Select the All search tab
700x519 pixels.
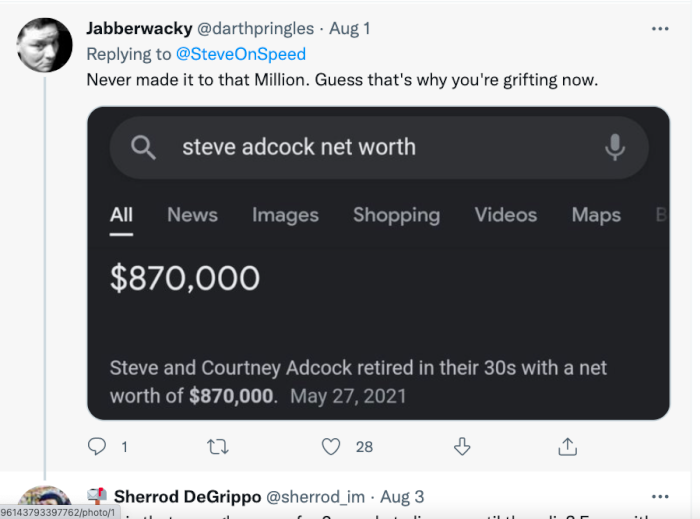point(121,215)
